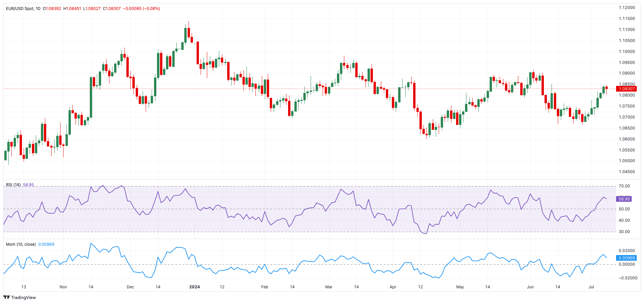The image size is (644, 303).
Task: Click the Nov label on time axis
Action: [x=63, y=287]
